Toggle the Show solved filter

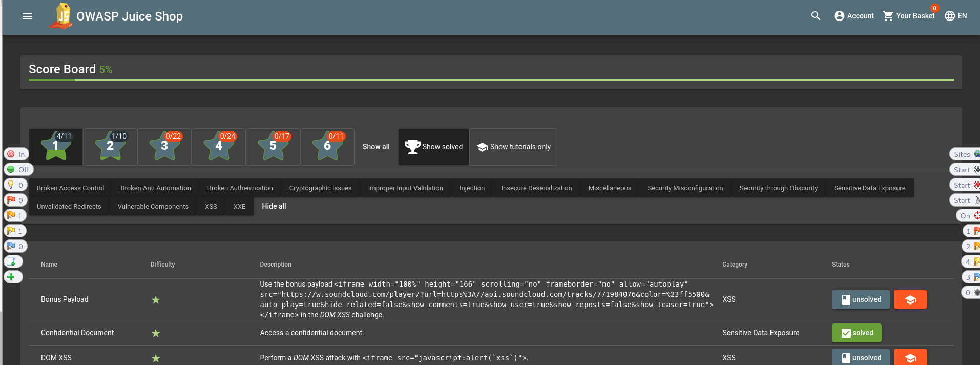(x=433, y=147)
